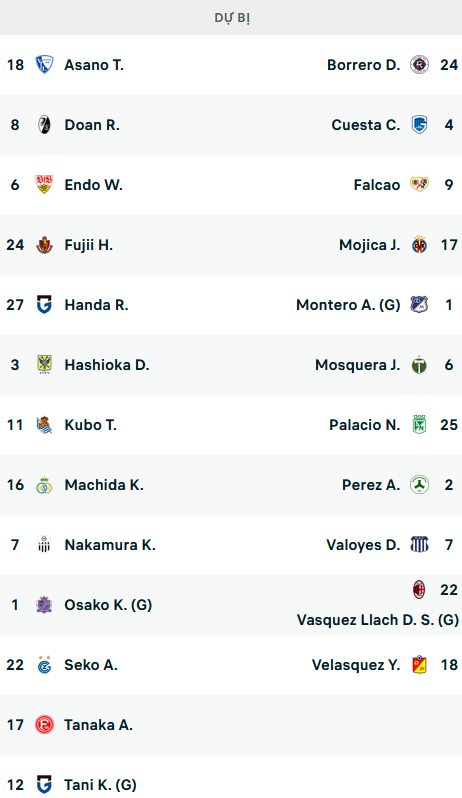Open Montero A. (G) player link
This screenshot has width=462, height=798.
[348, 305]
